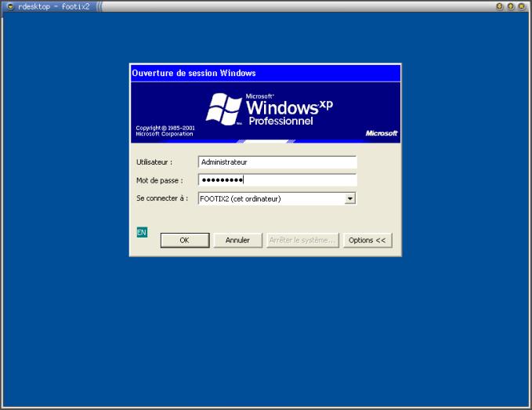Click the 'rdesktop - footix2' window title
Image resolution: width=532 pixels, height=410 pixels.
coord(53,5)
